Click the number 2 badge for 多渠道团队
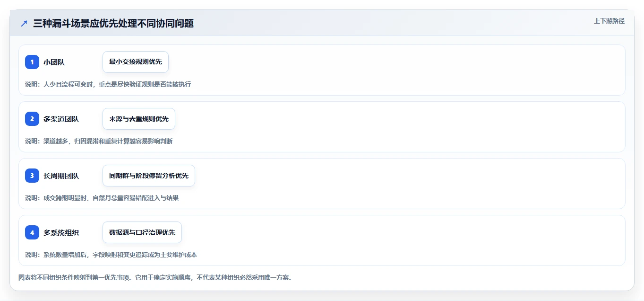The height and width of the screenshot is (301, 644). pyautogui.click(x=32, y=119)
